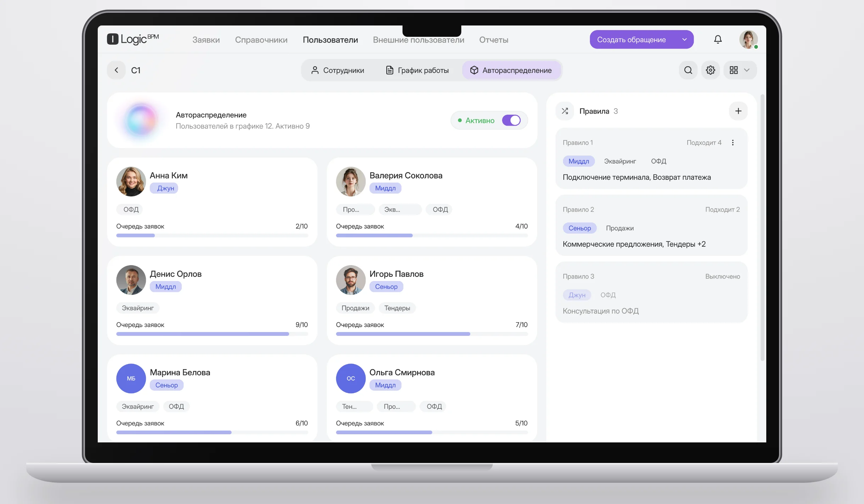Viewport: 864px width, 504px height.
Task: Open search with the magnifier icon
Action: click(x=688, y=70)
